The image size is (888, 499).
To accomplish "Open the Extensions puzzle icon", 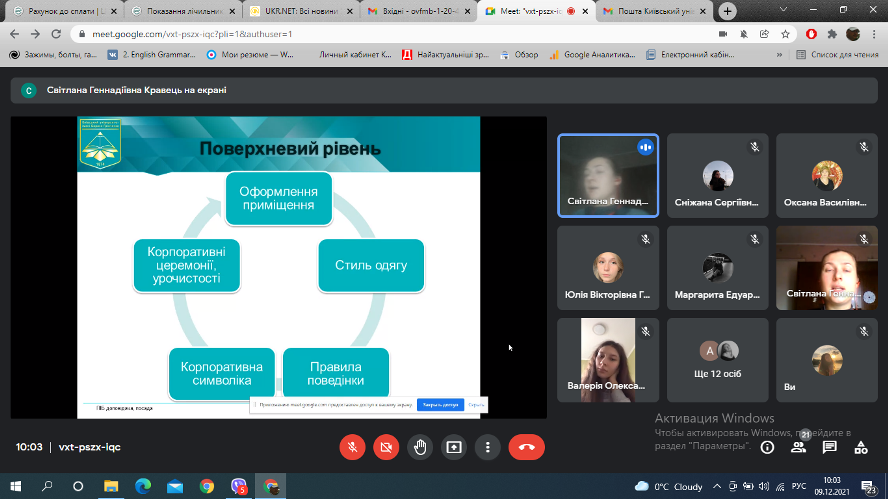I will (832, 34).
